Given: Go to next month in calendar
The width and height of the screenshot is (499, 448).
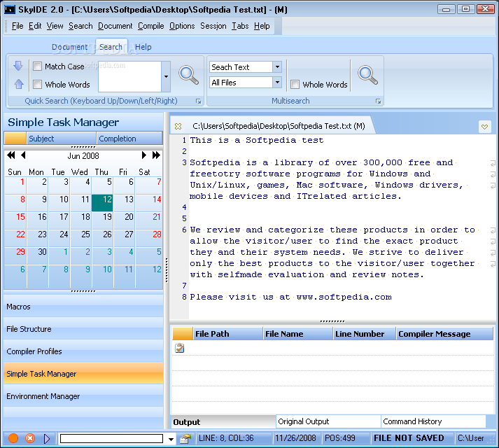Looking at the screenshot, I should [x=144, y=155].
